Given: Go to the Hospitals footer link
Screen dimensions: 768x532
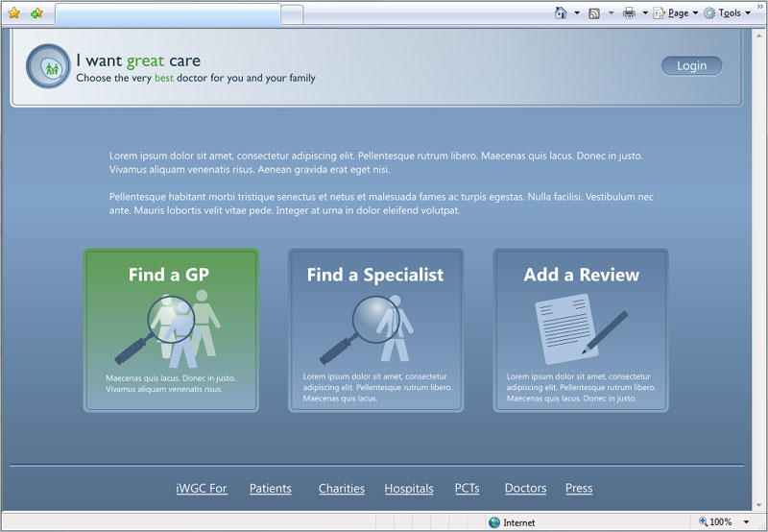Looking at the screenshot, I should point(409,489).
